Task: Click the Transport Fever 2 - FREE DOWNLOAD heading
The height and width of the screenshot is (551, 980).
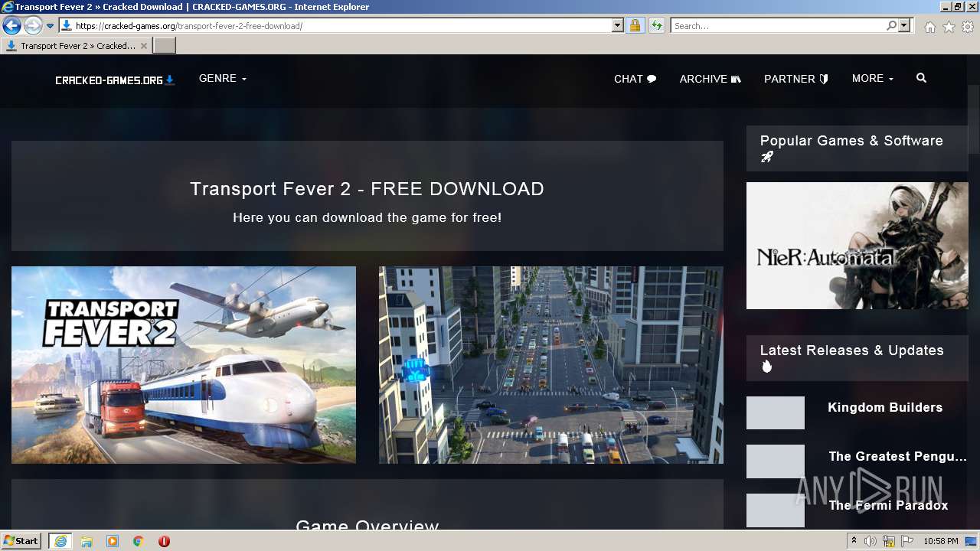Action: pyautogui.click(x=367, y=189)
